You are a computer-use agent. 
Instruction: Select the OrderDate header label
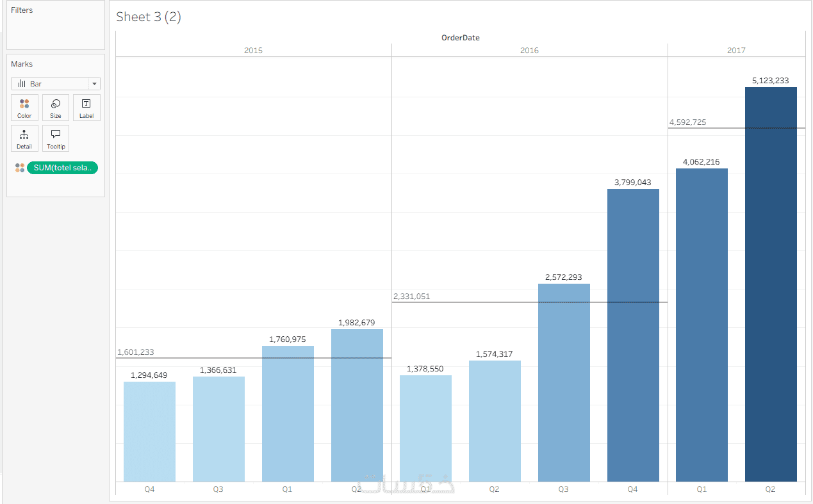pyautogui.click(x=460, y=38)
